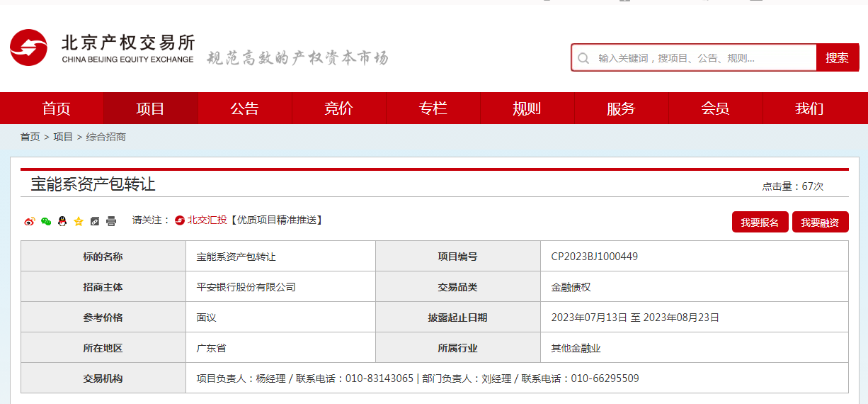The width and height of the screenshot is (868, 404).
Task: Click the slogan 规范高效的产权资本市场
Action: pyautogui.click(x=297, y=58)
